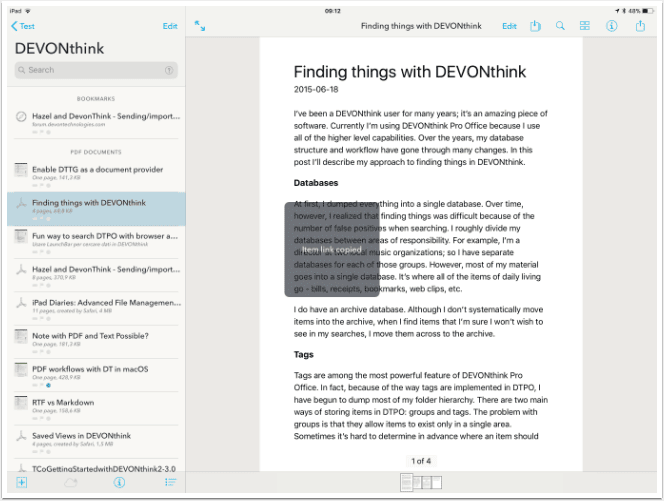Tap the Item link copied notification
The height and width of the screenshot is (501, 664).
click(x=332, y=250)
